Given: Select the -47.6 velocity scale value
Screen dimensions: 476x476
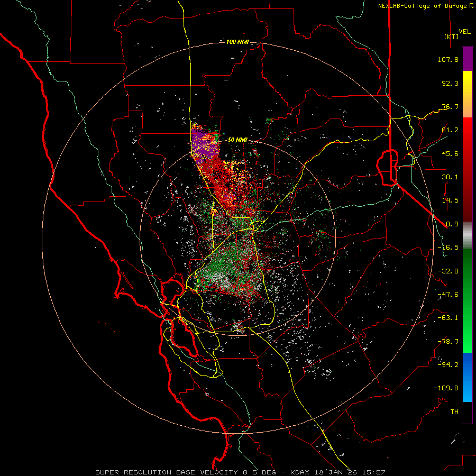Looking at the screenshot, I should coord(448,295).
